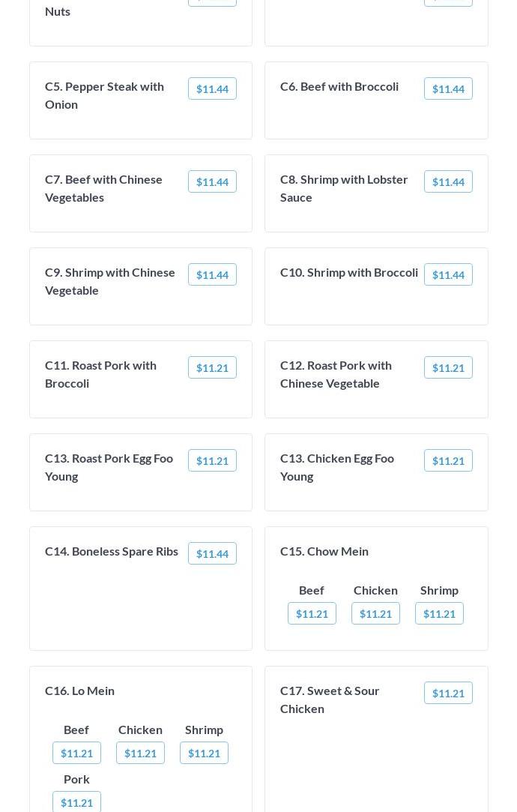This screenshot has width=517, height=812.
Task: Choose Beef price under C15 Chow Mein
Action: [x=312, y=613]
